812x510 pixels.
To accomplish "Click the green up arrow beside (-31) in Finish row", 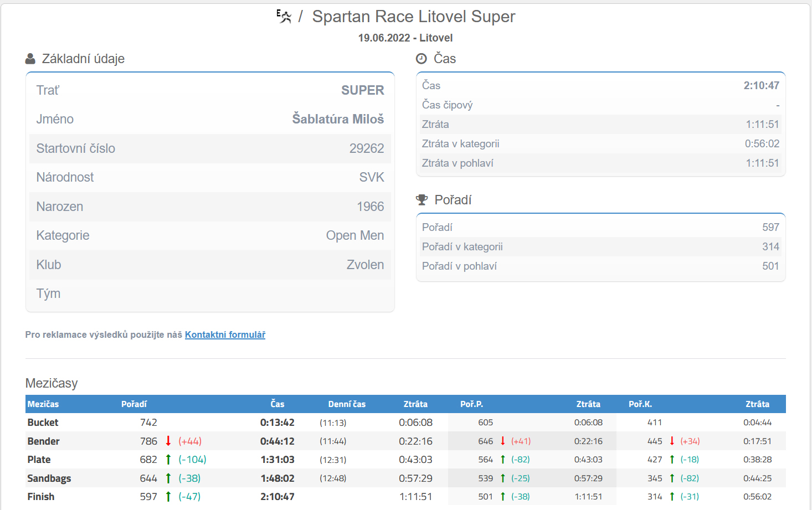I will 672,496.
